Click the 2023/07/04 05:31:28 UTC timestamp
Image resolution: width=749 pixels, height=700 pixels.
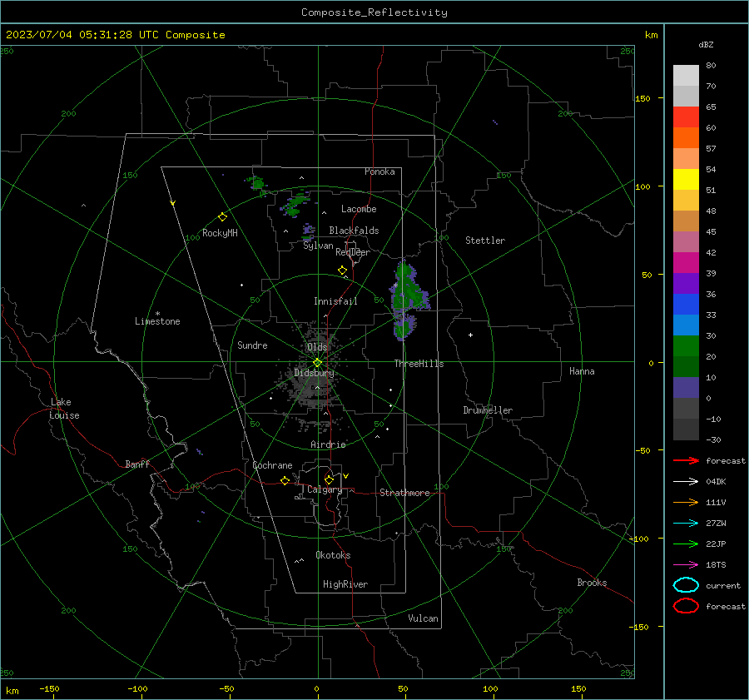pos(82,35)
